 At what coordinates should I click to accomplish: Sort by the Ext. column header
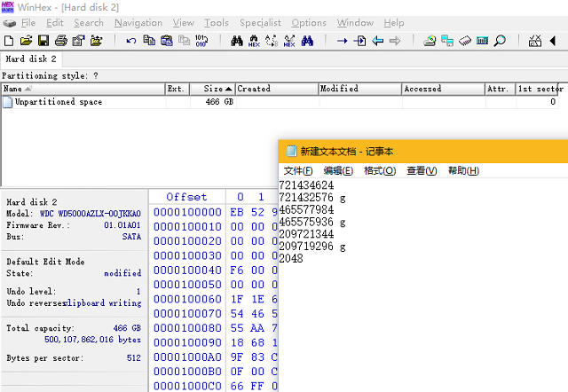pos(177,89)
